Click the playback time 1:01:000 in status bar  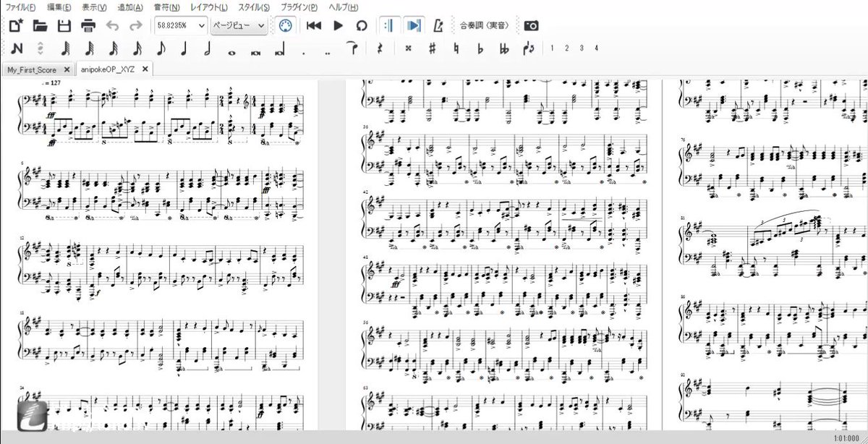coord(848,438)
